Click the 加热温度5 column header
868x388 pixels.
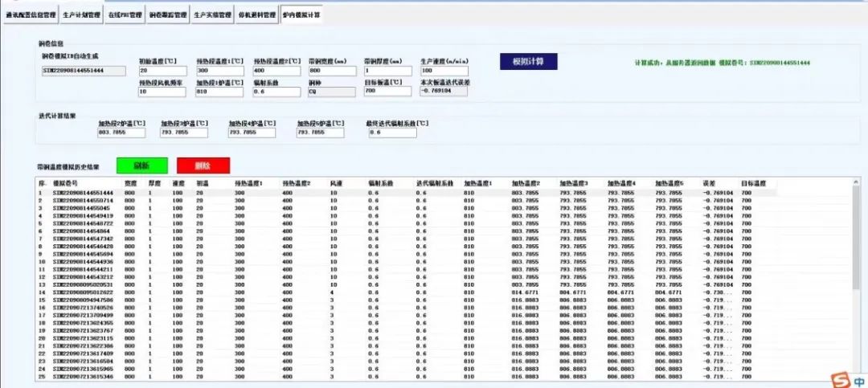tap(669, 183)
